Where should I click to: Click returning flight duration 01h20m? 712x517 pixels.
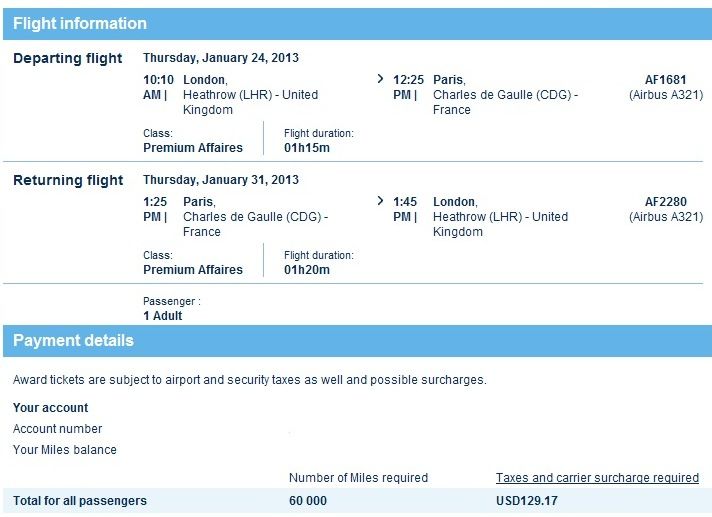307,270
